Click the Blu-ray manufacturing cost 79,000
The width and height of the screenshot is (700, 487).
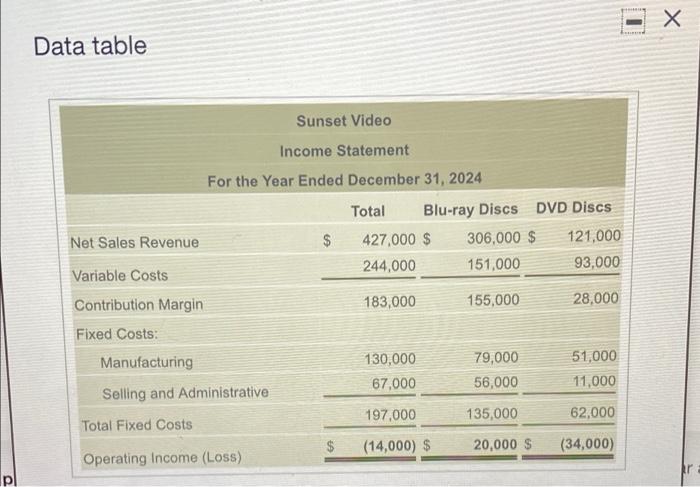(x=496, y=358)
